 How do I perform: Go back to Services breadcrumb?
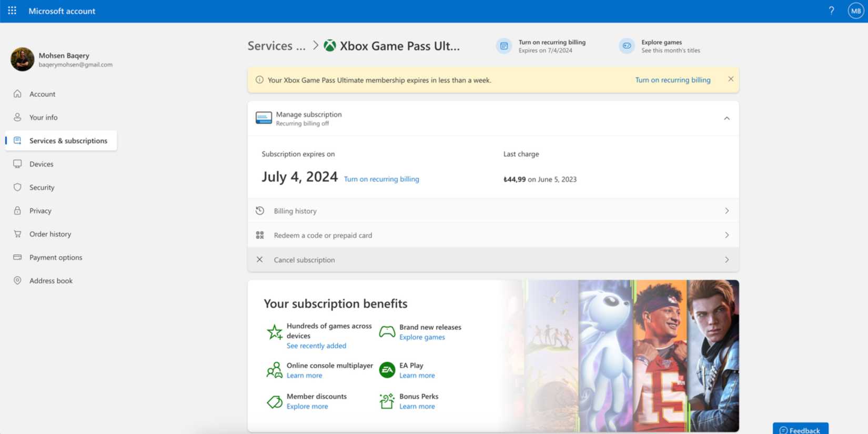(x=276, y=46)
